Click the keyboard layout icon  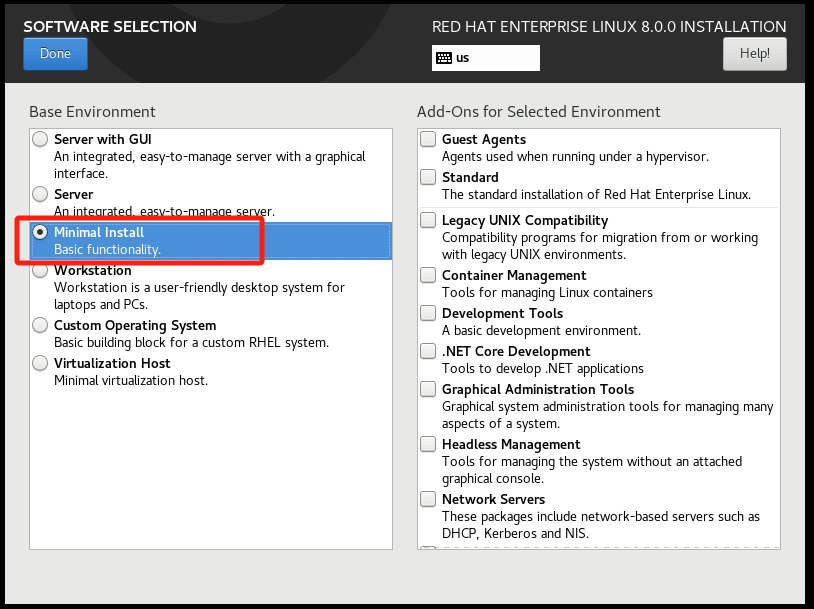click(x=444, y=58)
